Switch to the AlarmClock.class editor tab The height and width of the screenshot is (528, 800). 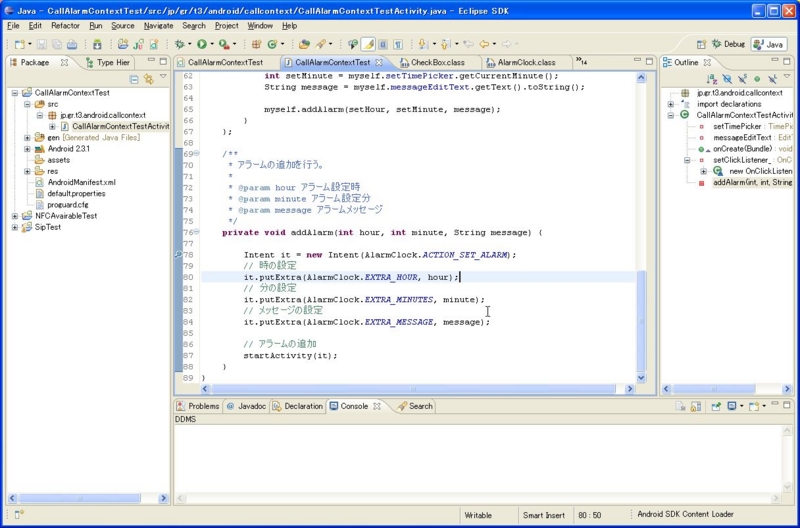coord(520,63)
